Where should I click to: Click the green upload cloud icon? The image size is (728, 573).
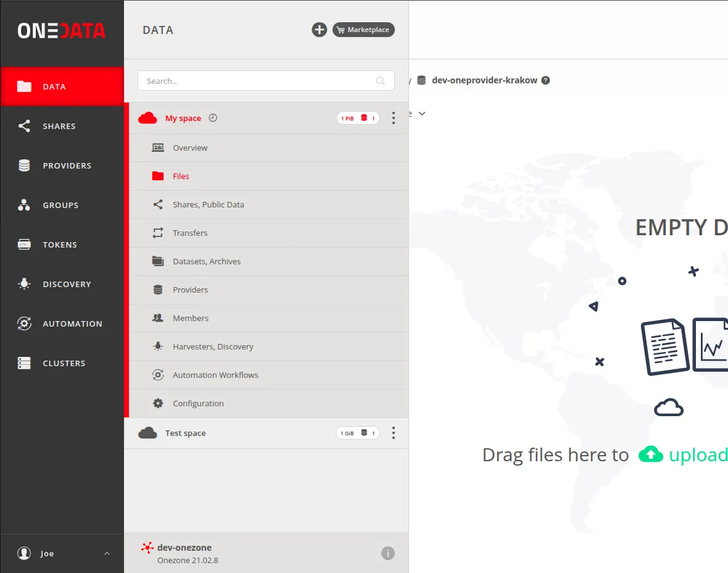pyautogui.click(x=650, y=454)
